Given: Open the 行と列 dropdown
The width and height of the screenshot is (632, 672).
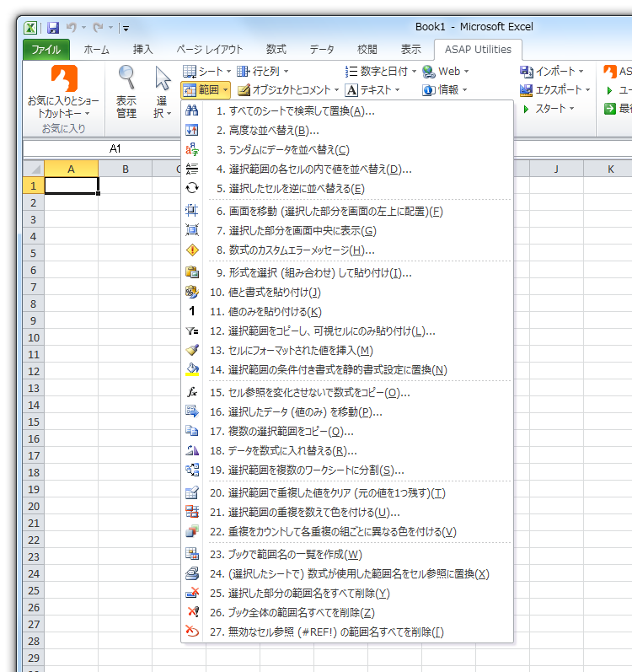Looking at the screenshot, I should click(262, 71).
